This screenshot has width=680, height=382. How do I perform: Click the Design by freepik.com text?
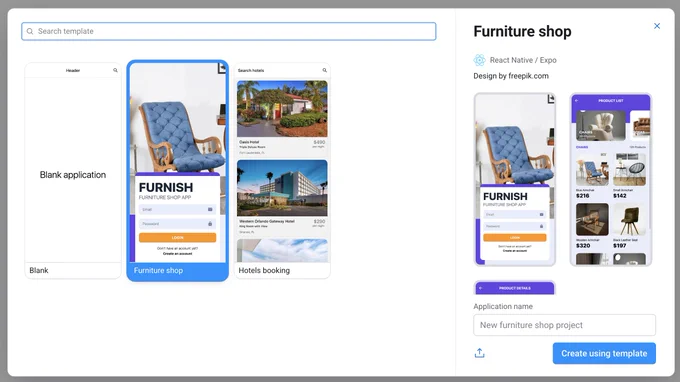(x=511, y=76)
